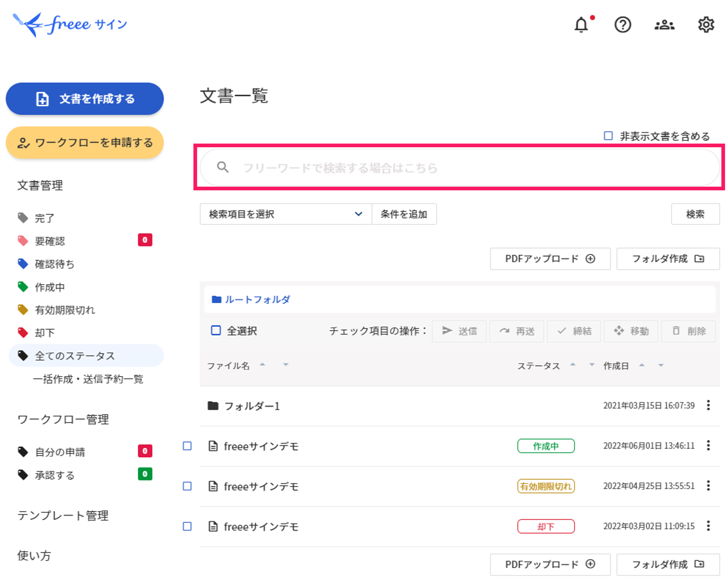Click the 締結 action button
This screenshot has height=578, width=728.
[x=574, y=331]
